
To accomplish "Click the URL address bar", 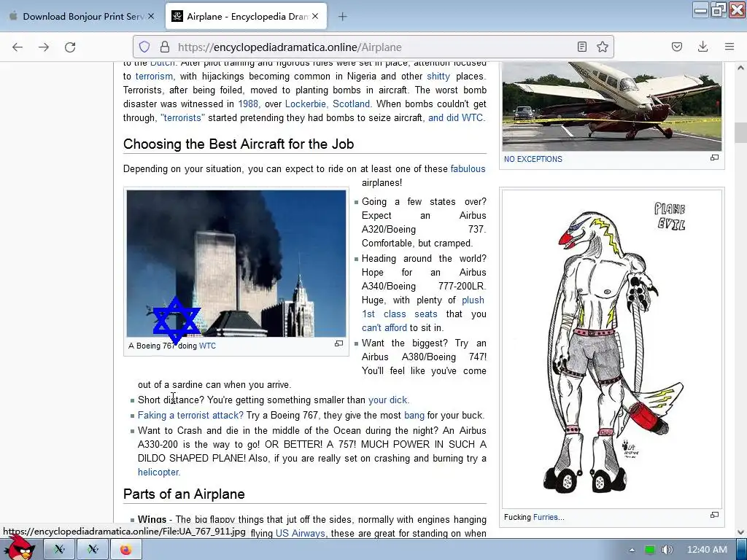I will tap(373, 47).
